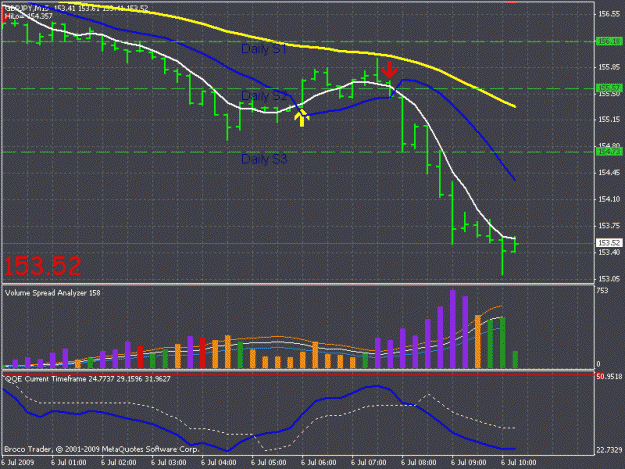Viewport: 625px width, 469px height.
Task: Click the red down sell-signal arrow
Action: pos(389,69)
